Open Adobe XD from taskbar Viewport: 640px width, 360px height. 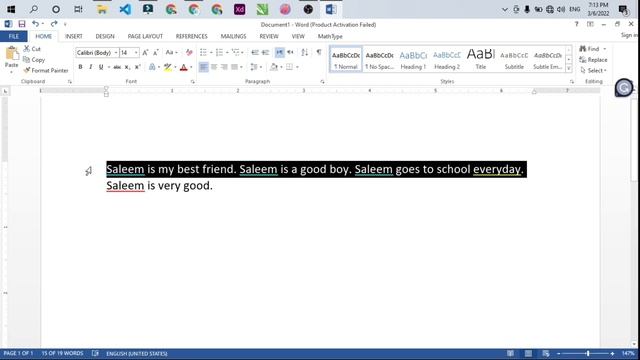pyautogui.click(x=240, y=9)
